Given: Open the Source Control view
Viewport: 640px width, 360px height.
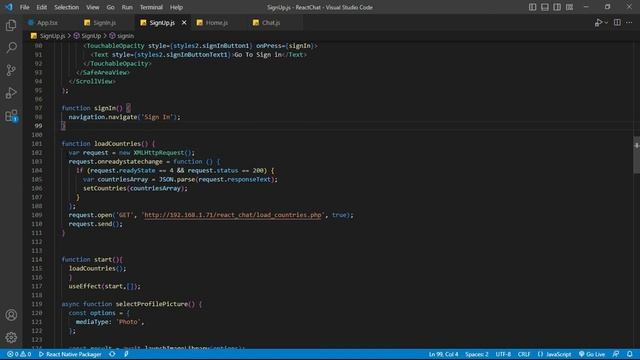Looking at the screenshot, I should [x=11, y=70].
